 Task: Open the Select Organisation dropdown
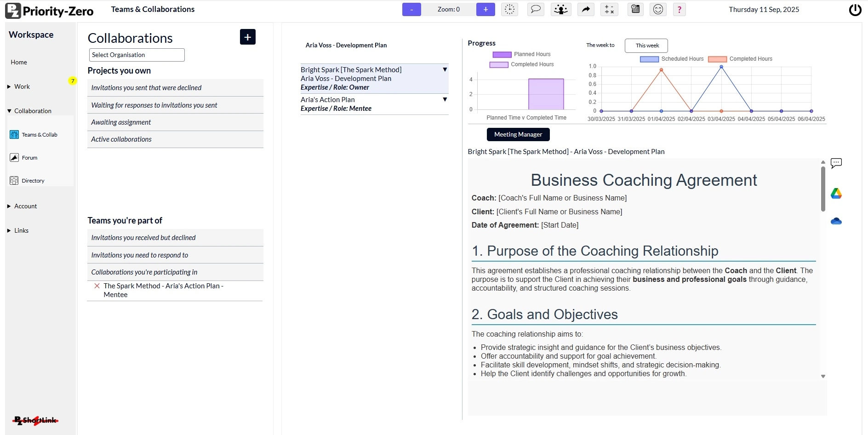coord(137,55)
